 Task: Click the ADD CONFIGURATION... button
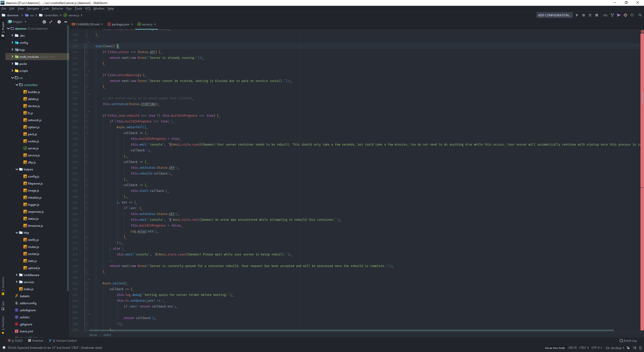tap(554, 15)
